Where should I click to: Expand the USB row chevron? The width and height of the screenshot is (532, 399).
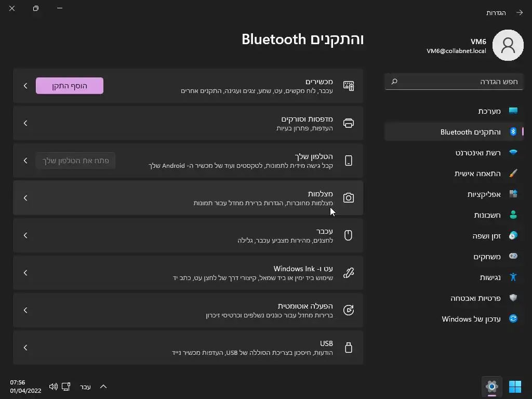pos(25,348)
